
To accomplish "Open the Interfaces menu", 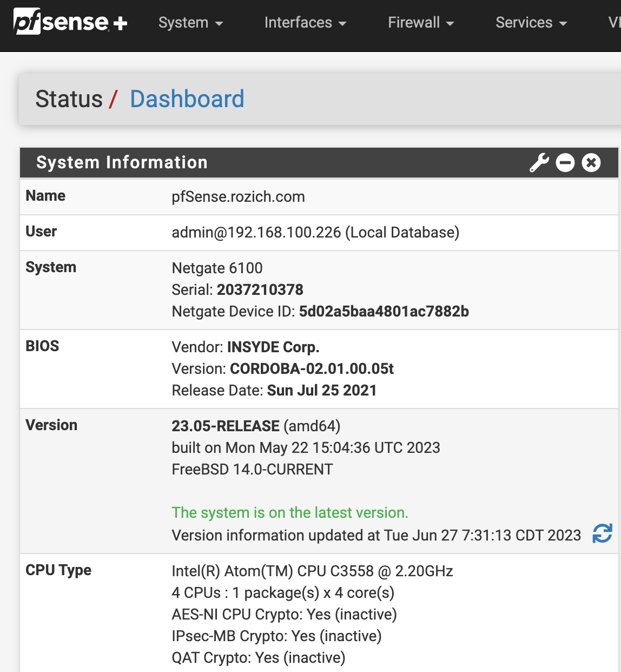I will 305,23.
